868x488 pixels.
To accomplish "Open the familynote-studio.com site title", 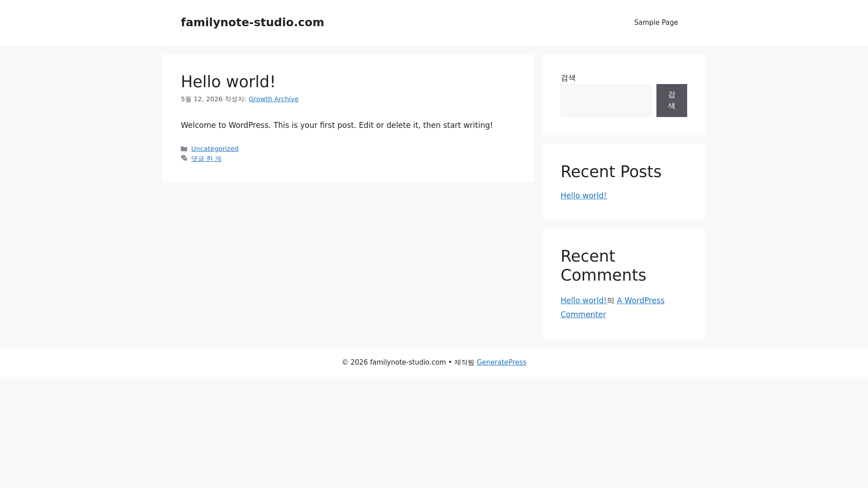I will [252, 22].
